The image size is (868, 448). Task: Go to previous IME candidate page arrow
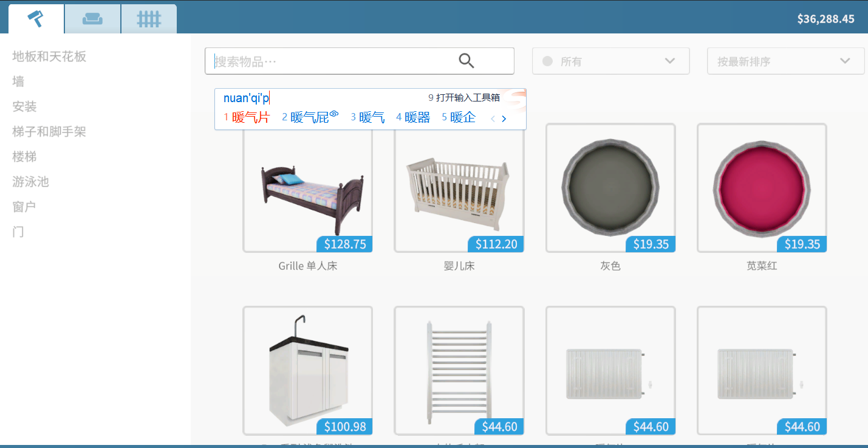pyautogui.click(x=493, y=119)
